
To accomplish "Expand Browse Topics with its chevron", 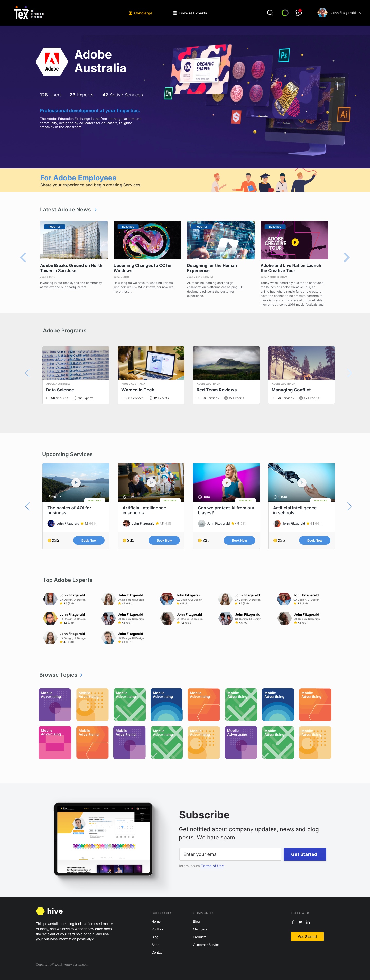I will coord(81,675).
